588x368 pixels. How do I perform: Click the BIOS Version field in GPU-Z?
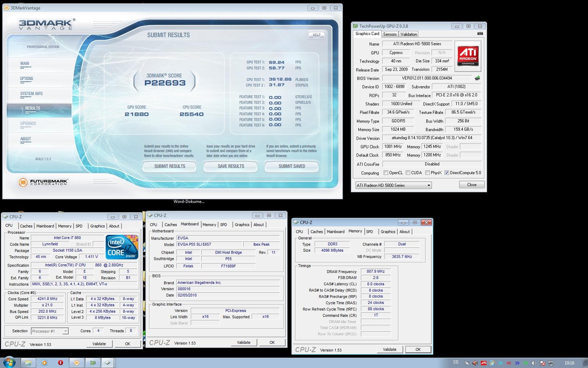click(x=427, y=78)
